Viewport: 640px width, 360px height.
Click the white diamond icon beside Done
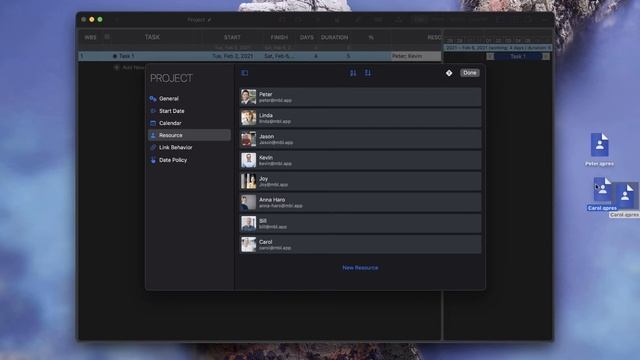click(449, 73)
